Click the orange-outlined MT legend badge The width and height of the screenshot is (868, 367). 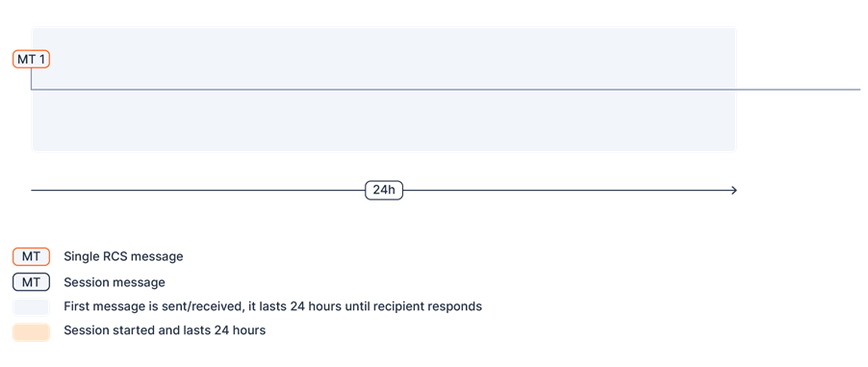click(31, 256)
